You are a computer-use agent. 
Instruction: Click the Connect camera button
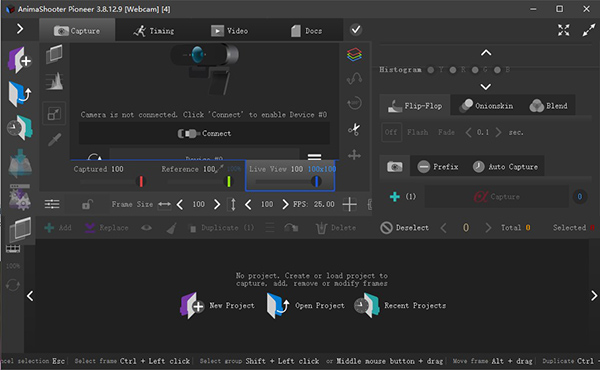coord(204,133)
